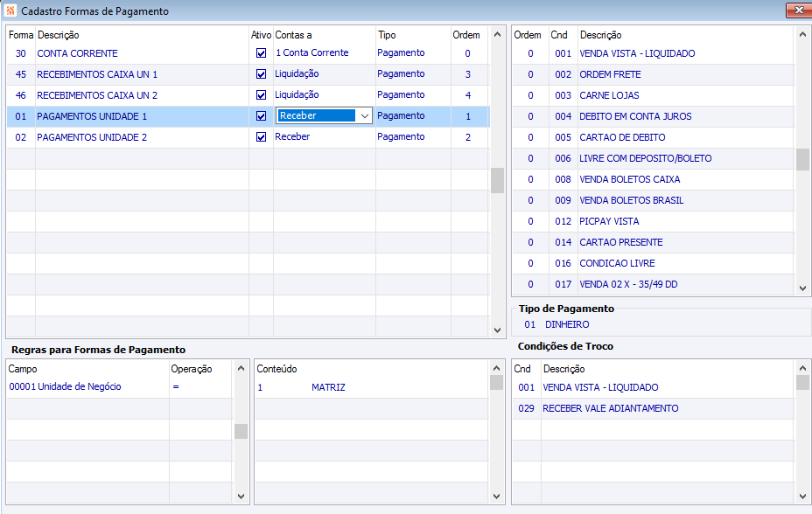
Task: Click scroll up arrow of Campo rules grid
Action: click(241, 368)
